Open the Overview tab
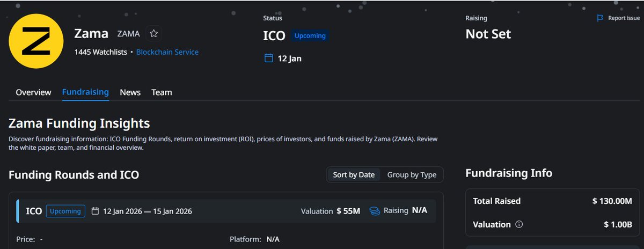The image size is (644, 249). pyautogui.click(x=33, y=92)
